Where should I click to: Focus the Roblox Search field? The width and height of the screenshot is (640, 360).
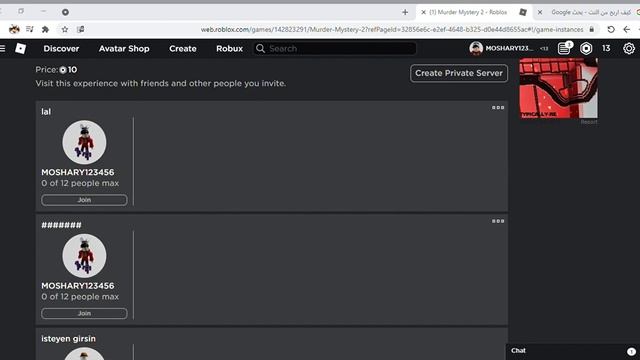pyautogui.click(x=335, y=49)
